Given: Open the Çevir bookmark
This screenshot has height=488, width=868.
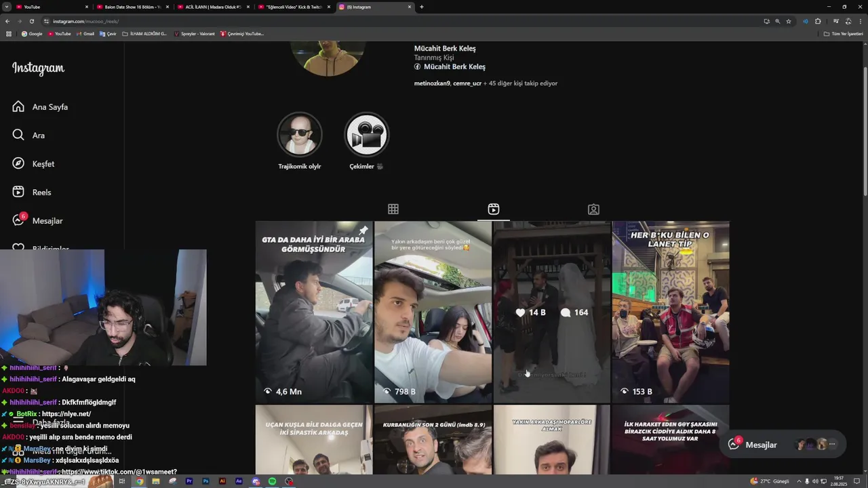Looking at the screenshot, I should pos(108,33).
